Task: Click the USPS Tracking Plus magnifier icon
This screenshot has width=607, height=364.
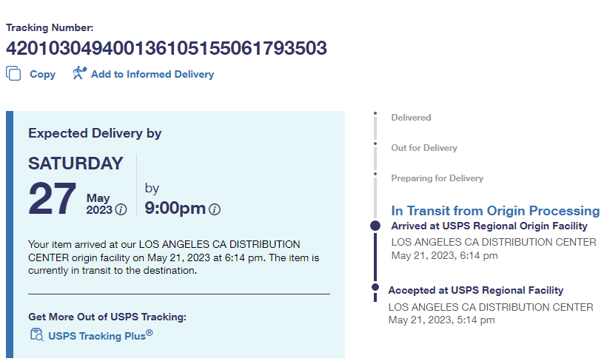Action: [36, 334]
